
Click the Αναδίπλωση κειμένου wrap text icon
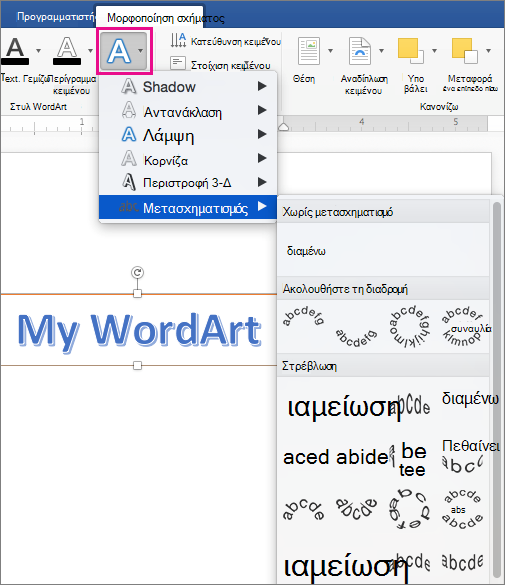pos(360,51)
